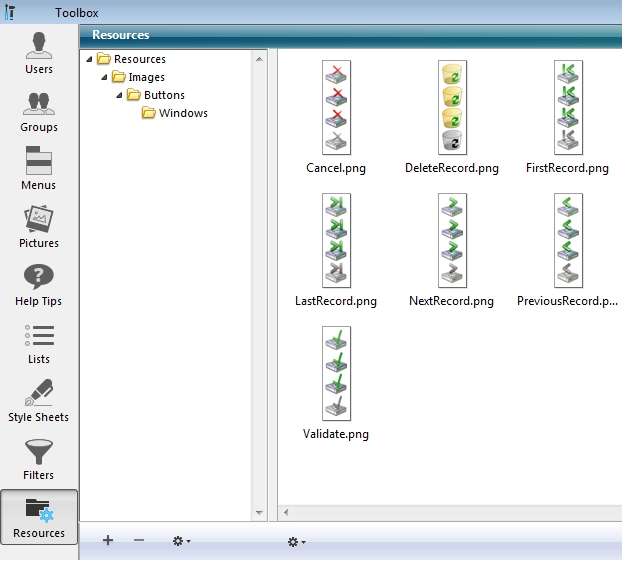Click the Resources sidebar button
The image size is (622, 561).
[39, 518]
